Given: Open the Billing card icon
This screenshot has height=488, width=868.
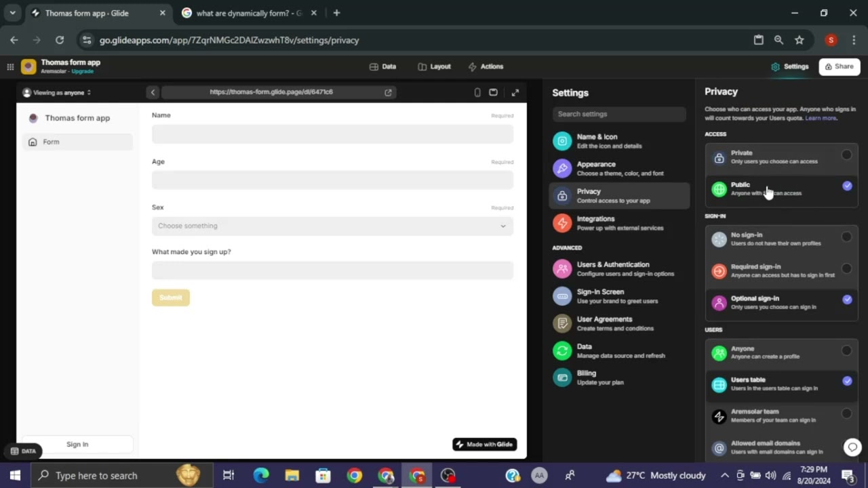Looking at the screenshot, I should click(562, 378).
